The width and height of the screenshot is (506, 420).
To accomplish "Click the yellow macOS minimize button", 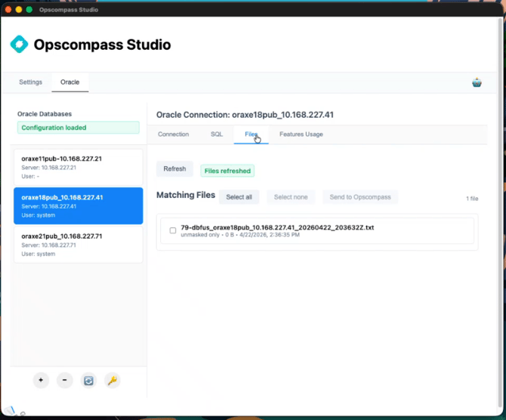I will click(19, 10).
